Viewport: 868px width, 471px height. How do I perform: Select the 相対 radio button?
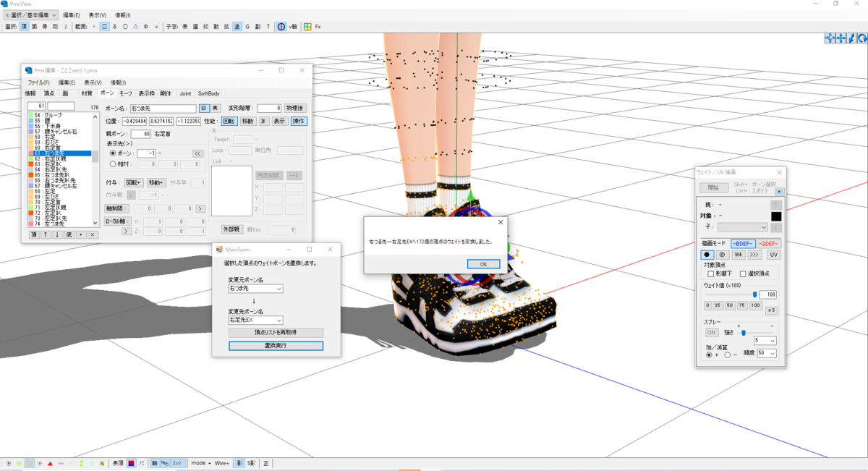[x=112, y=164]
